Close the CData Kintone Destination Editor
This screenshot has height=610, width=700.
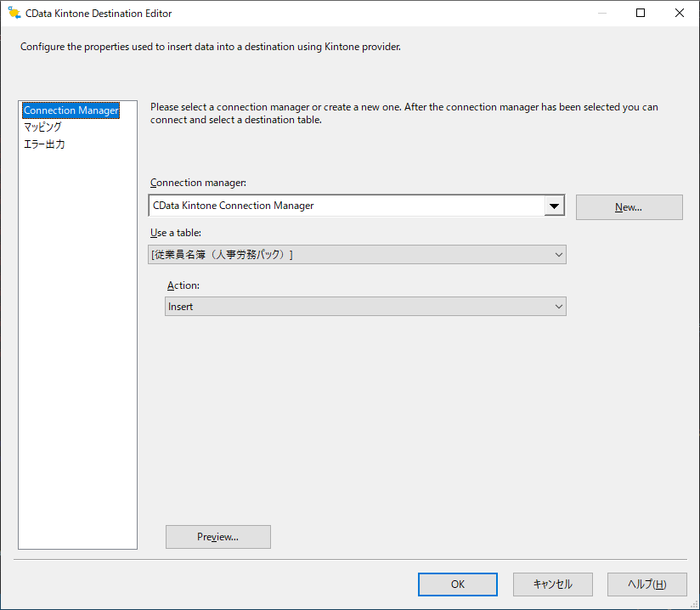[x=679, y=14]
